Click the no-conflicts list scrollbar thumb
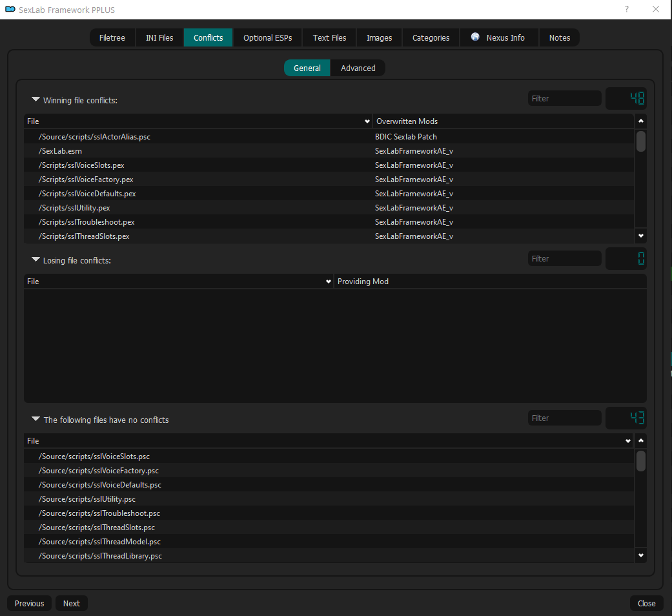 tap(641, 461)
